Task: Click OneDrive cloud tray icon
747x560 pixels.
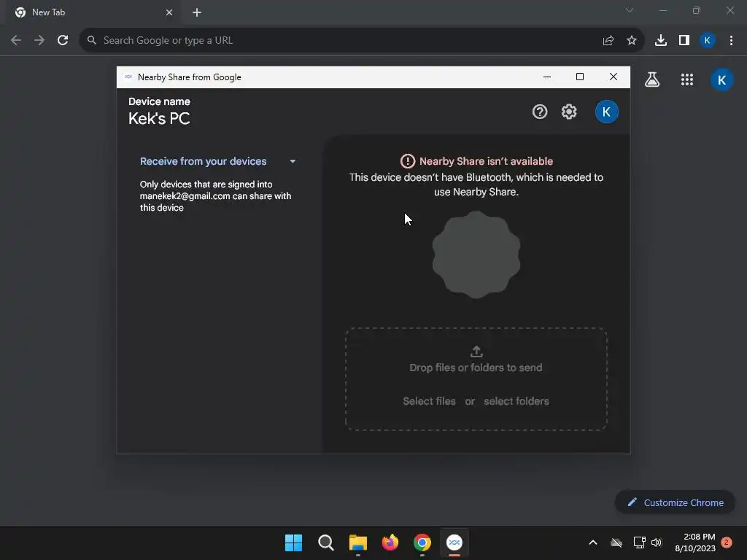Action: 616,542
